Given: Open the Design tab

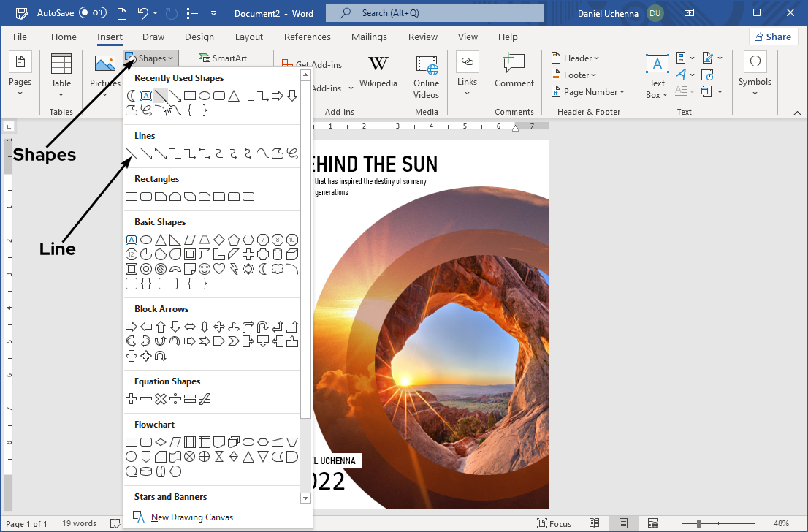Looking at the screenshot, I should coord(199,37).
